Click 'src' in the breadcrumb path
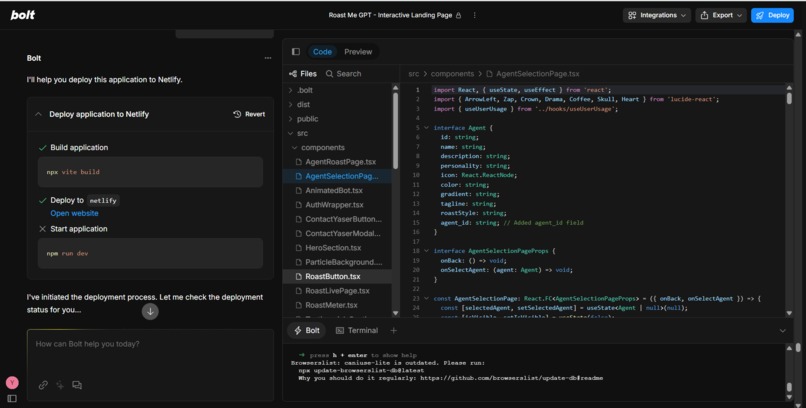This screenshot has height=408, width=806. pyautogui.click(x=414, y=73)
